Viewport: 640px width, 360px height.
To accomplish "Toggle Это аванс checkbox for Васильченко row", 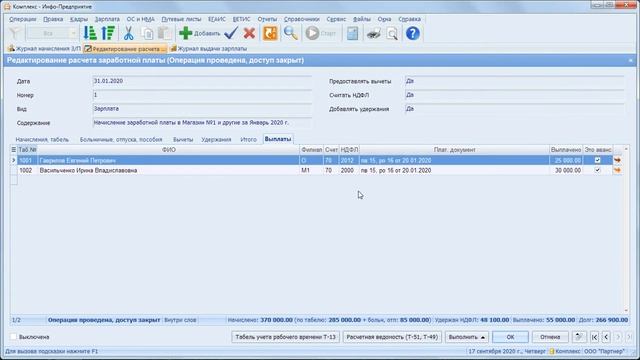I will pos(598,170).
